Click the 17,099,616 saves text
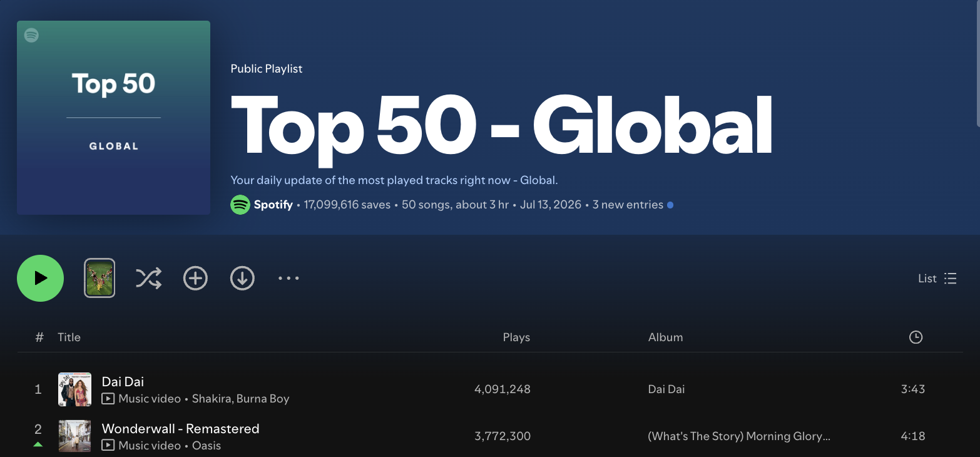This screenshot has height=457, width=980. coord(347,205)
